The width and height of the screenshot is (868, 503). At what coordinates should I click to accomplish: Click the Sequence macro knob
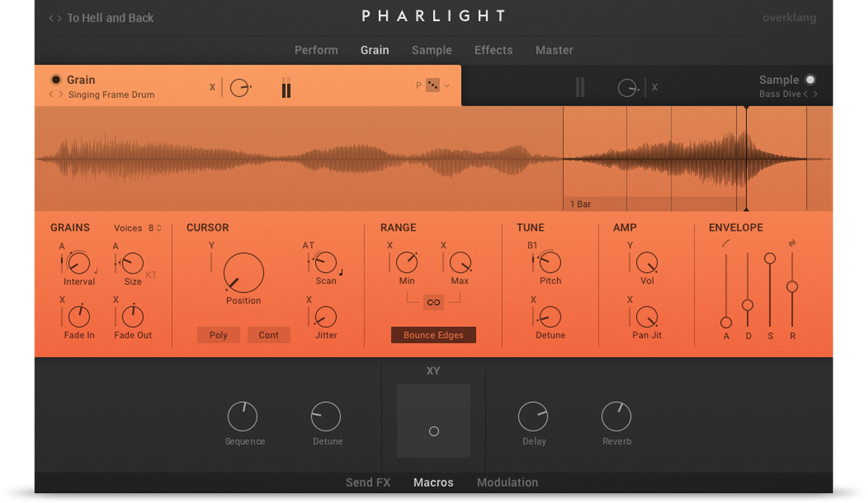coord(242,416)
